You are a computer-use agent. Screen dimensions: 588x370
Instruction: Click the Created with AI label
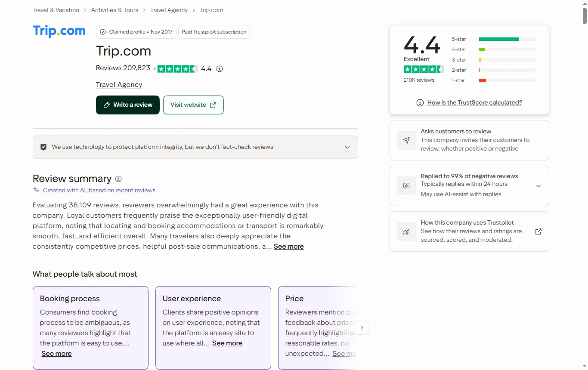(99, 190)
